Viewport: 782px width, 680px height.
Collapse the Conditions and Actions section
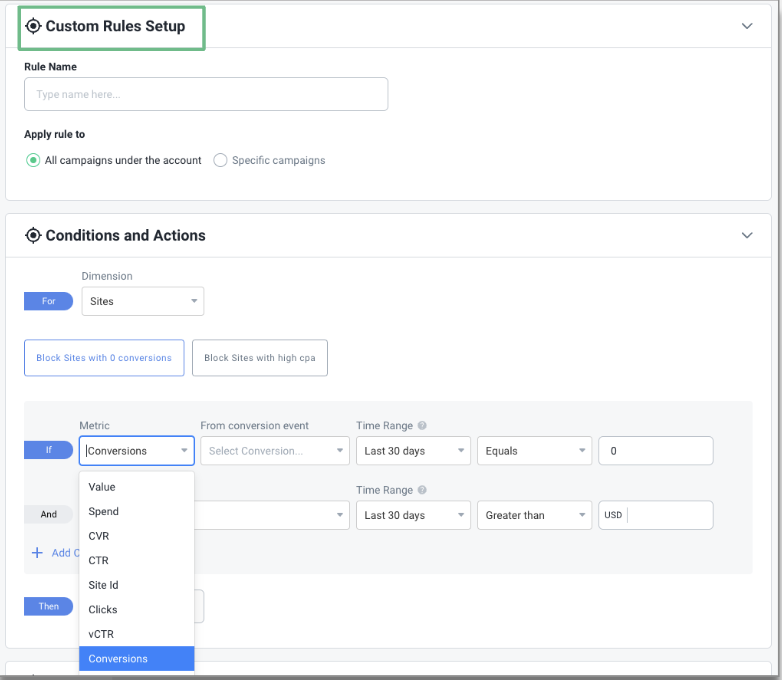coord(746,236)
